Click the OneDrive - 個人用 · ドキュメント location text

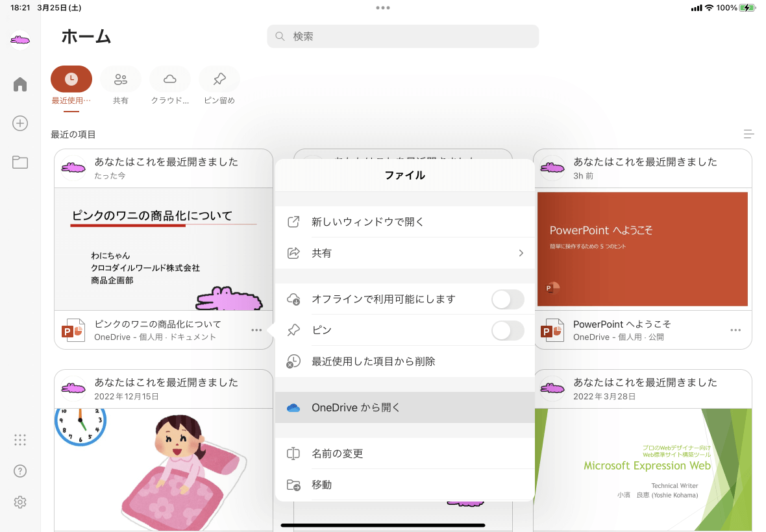pyautogui.click(x=155, y=337)
